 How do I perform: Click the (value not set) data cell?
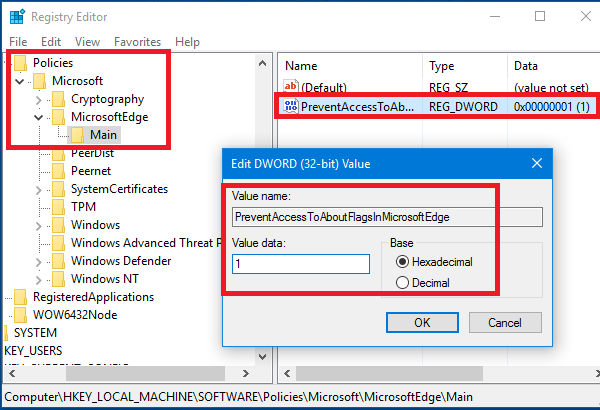point(551,87)
